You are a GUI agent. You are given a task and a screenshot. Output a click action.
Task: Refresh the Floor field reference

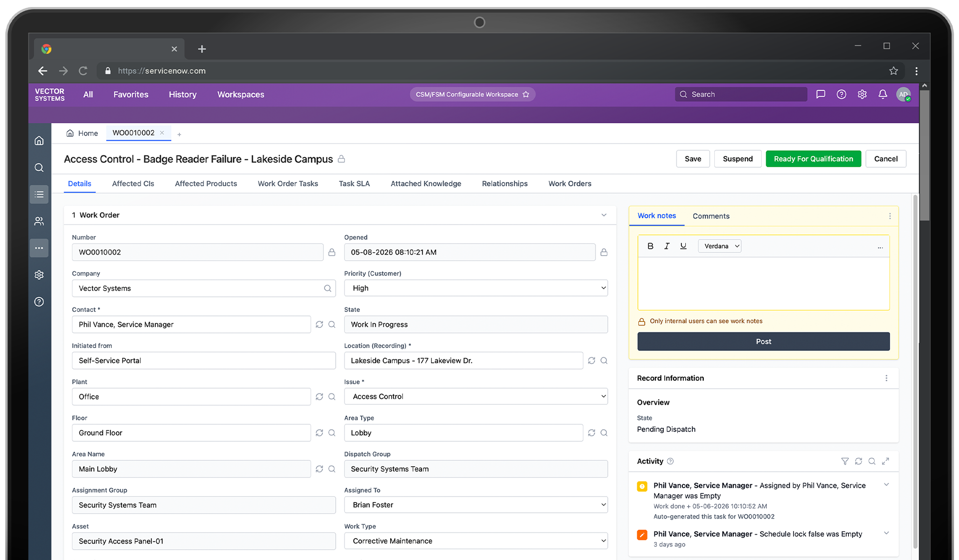[x=320, y=433]
